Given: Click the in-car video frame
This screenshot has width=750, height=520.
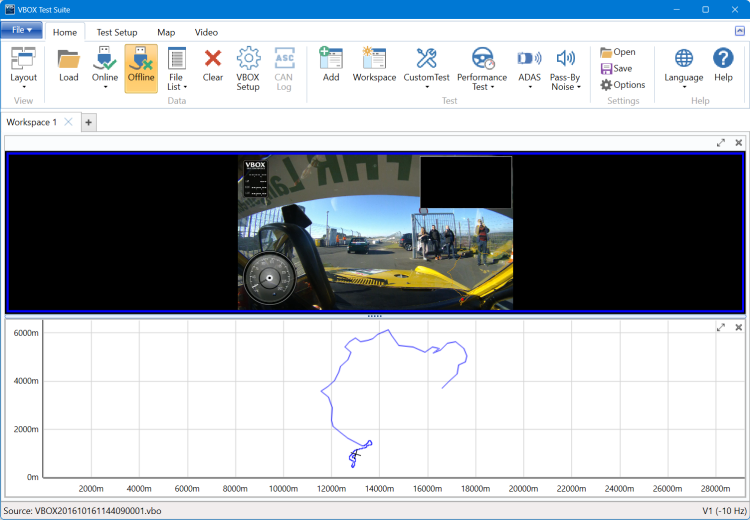Looking at the screenshot, I should (375, 232).
